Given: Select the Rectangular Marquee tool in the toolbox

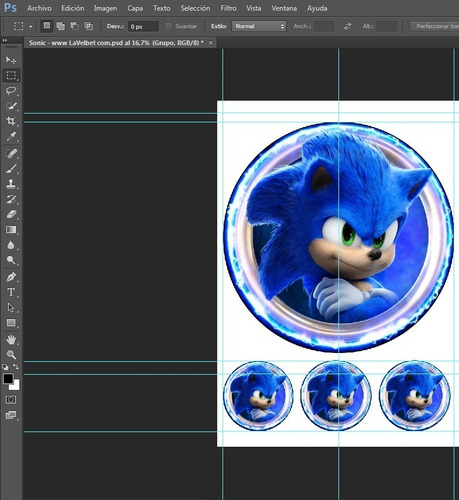Looking at the screenshot, I should pyautogui.click(x=11, y=75).
